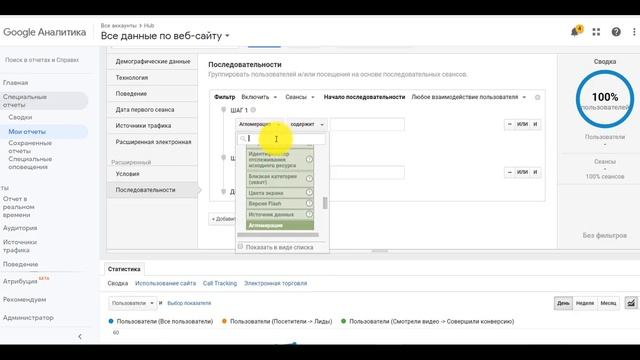Open the Все данные по веб-сайту view selector
The width and height of the screenshot is (640, 360).
point(165,36)
